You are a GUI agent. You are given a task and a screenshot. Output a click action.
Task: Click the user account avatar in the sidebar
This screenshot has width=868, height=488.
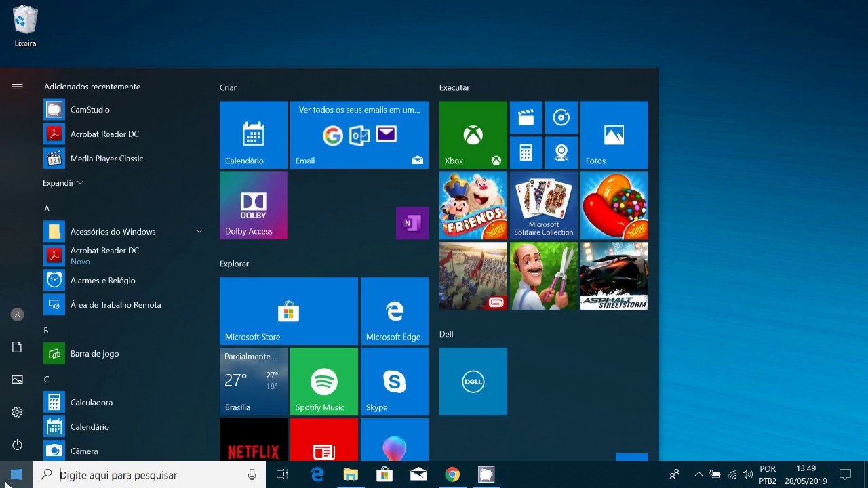(17, 314)
